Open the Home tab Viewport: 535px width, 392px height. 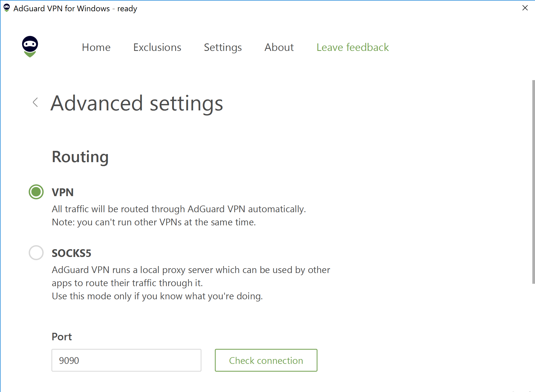[x=96, y=47]
